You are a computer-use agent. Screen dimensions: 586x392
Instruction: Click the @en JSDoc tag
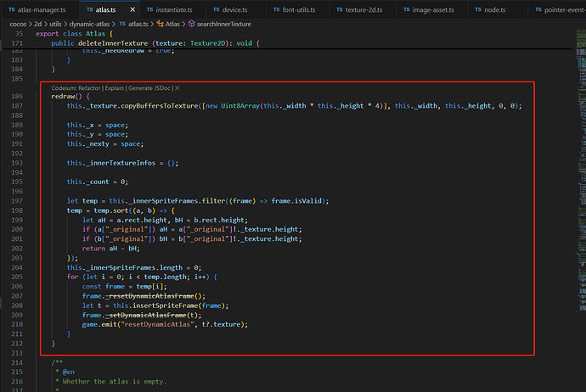pos(69,372)
